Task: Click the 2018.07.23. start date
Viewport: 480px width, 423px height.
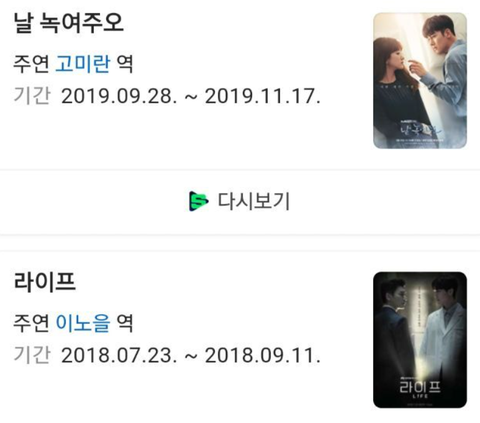Action: [119, 355]
